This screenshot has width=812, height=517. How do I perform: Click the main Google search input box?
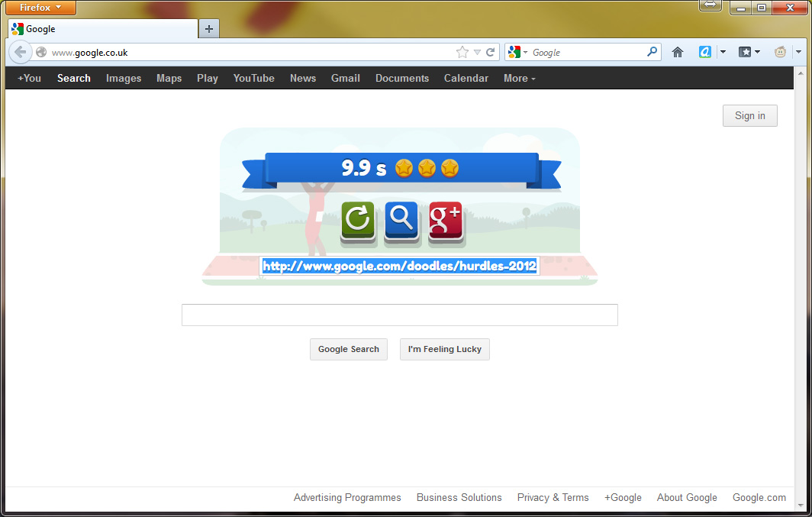399,315
